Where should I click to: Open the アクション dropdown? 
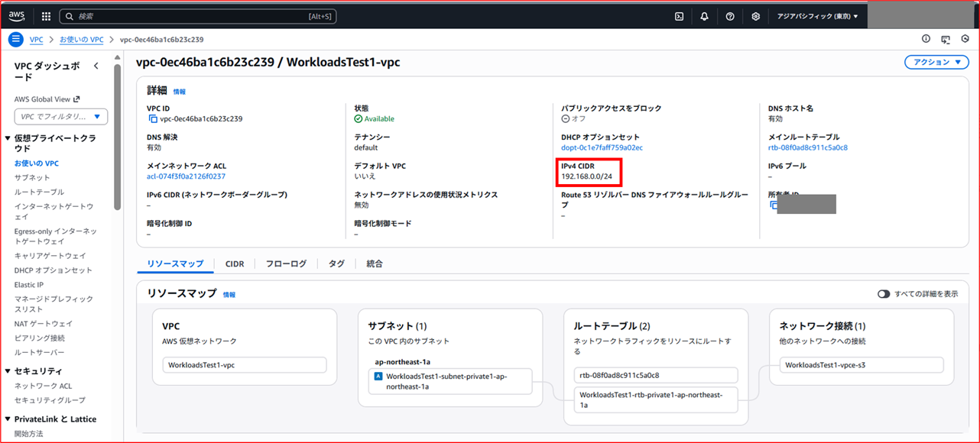(936, 62)
